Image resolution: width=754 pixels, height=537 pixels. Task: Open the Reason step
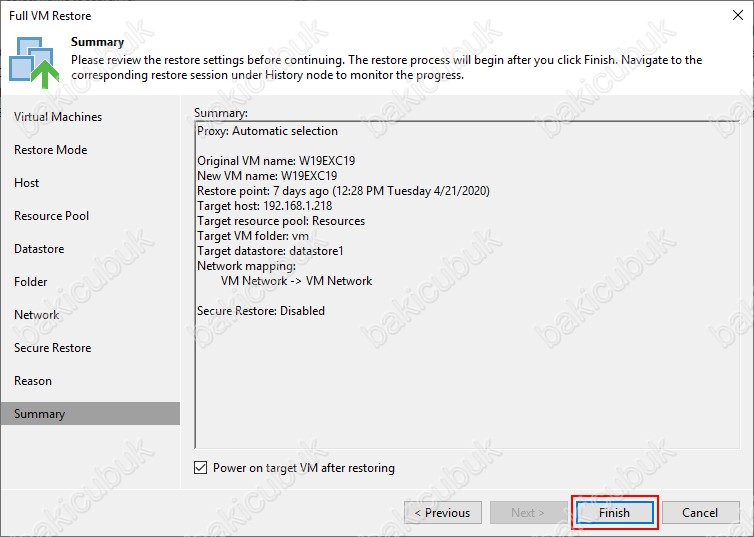click(33, 381)
